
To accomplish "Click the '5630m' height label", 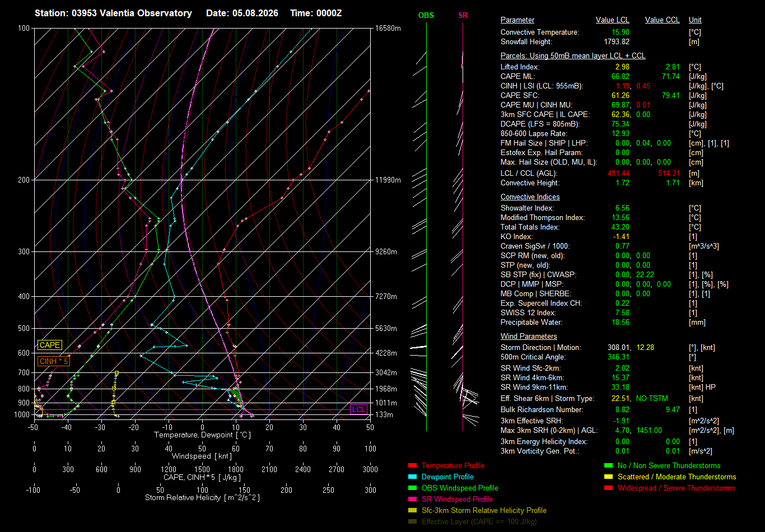I will click(386, 329).
